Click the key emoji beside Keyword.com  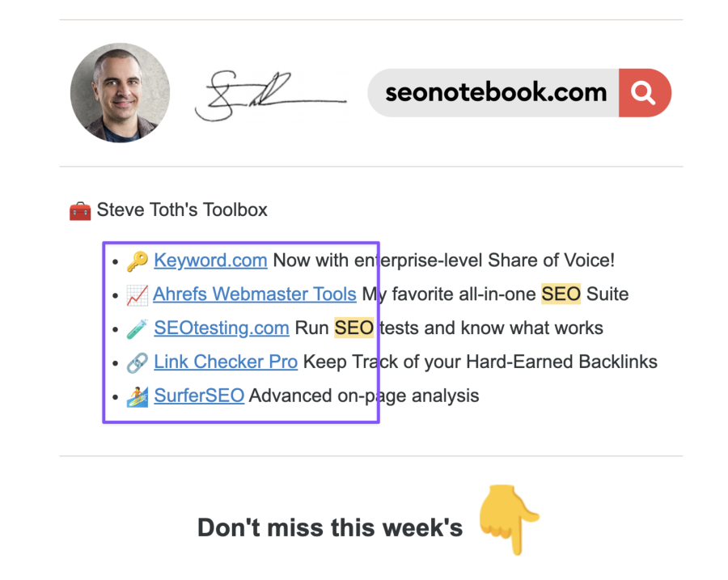click(x=138, y=261)
